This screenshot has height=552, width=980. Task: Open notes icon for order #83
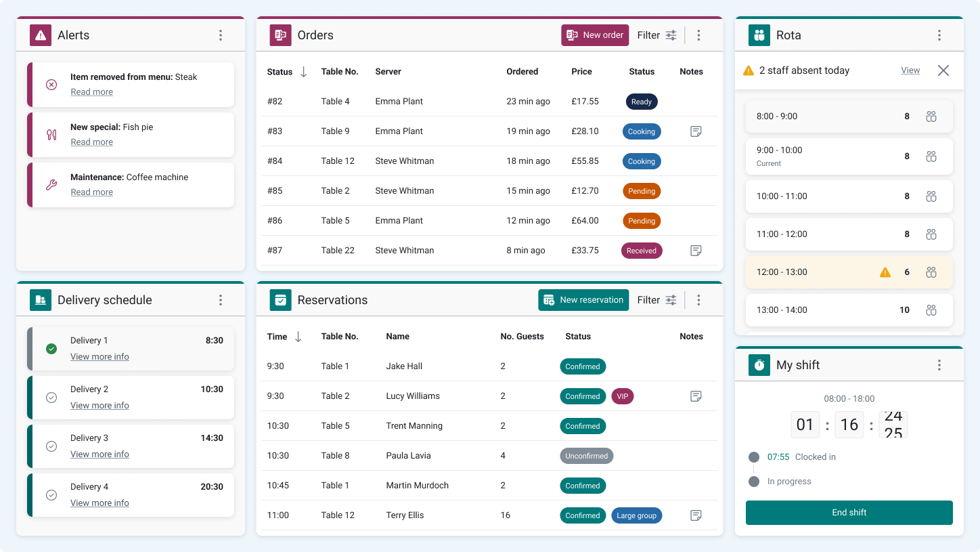[695, 131]
